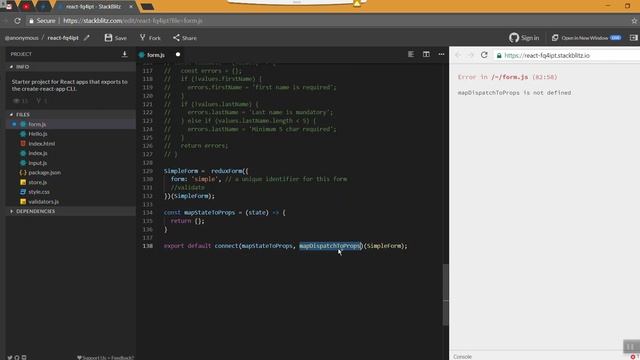The width and height of the screenshot is (640, 360).
Task: Reload the preview pane
Action: tap(484, 55)
